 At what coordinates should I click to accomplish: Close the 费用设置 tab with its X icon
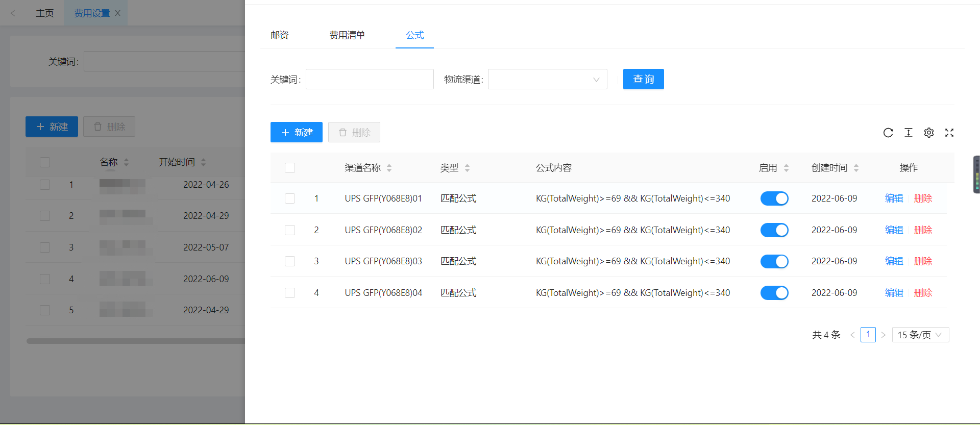click(x=118, y=13)
